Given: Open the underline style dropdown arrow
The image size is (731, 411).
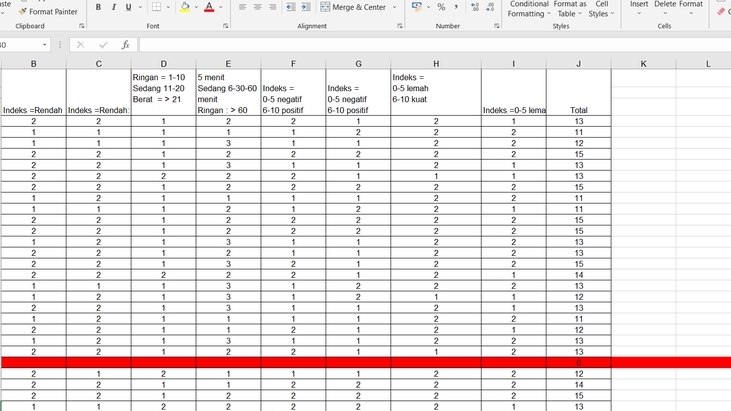Looking at the screenshot, I should click(140, 7).
